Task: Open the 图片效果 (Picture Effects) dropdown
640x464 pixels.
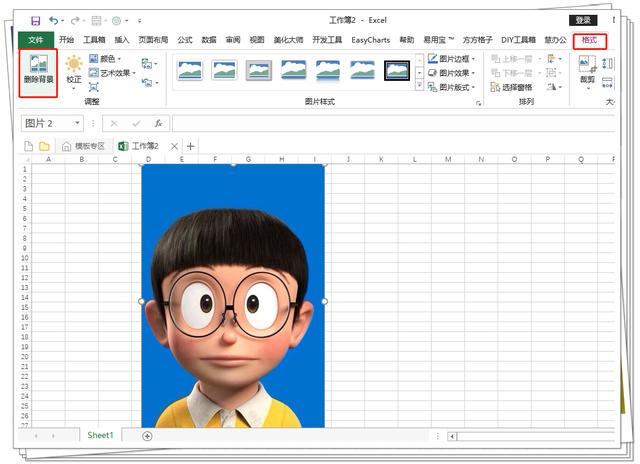Action: [x=451, y=73]
